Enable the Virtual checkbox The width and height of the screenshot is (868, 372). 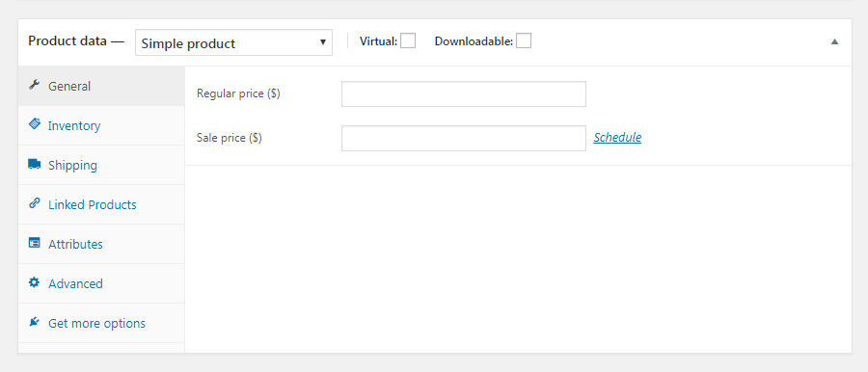click(x=408, y=41)
